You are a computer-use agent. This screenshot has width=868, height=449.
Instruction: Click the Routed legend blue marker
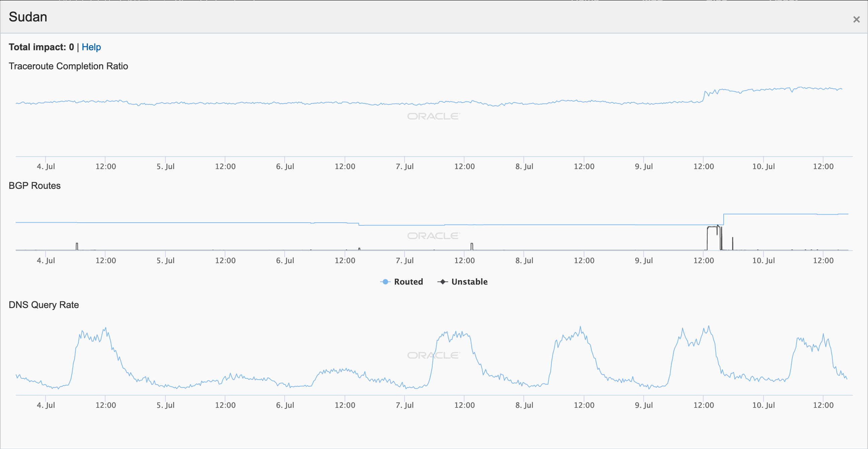click(385, 282)
